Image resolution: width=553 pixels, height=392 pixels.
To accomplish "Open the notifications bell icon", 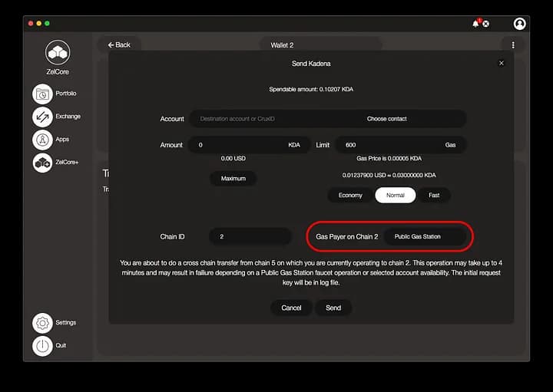I will coord(475,23).
